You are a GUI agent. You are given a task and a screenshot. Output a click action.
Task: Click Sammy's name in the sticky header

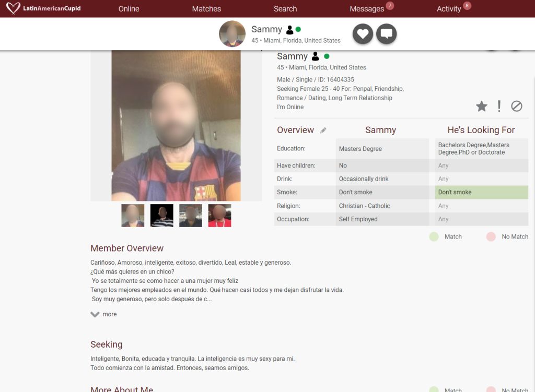[267, 29]
